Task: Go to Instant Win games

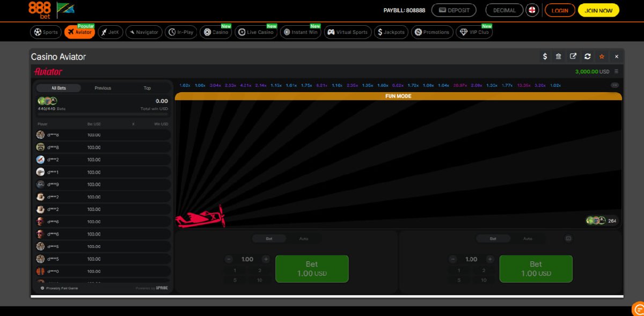Action: 301,32
